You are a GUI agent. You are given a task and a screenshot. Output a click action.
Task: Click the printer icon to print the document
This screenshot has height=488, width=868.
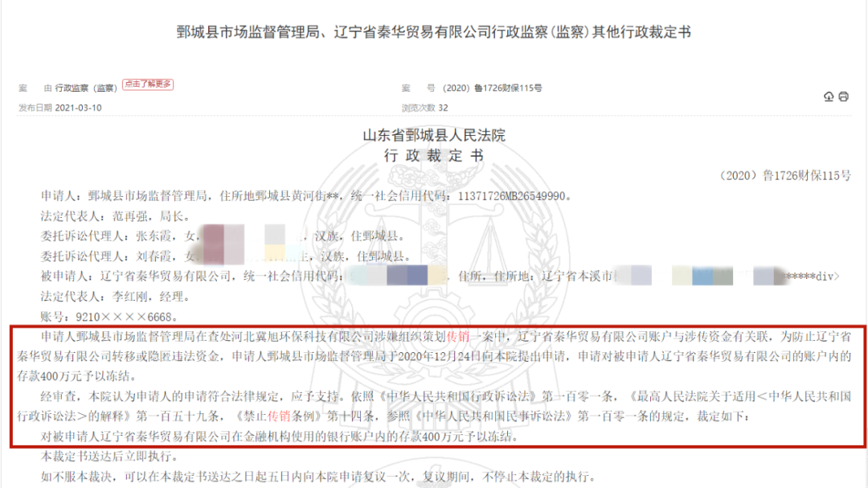(x=843, y=96)
